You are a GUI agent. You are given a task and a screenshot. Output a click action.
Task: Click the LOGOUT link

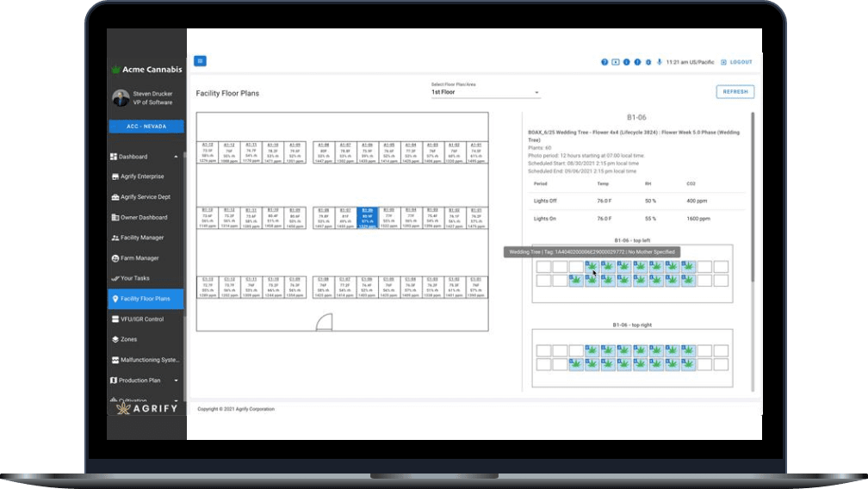(x=741, y=62)
